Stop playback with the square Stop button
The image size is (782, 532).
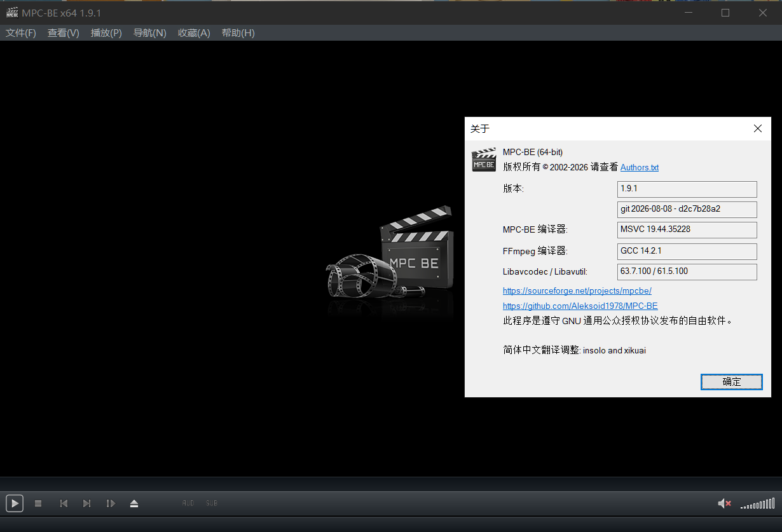(x=38, y=503)
